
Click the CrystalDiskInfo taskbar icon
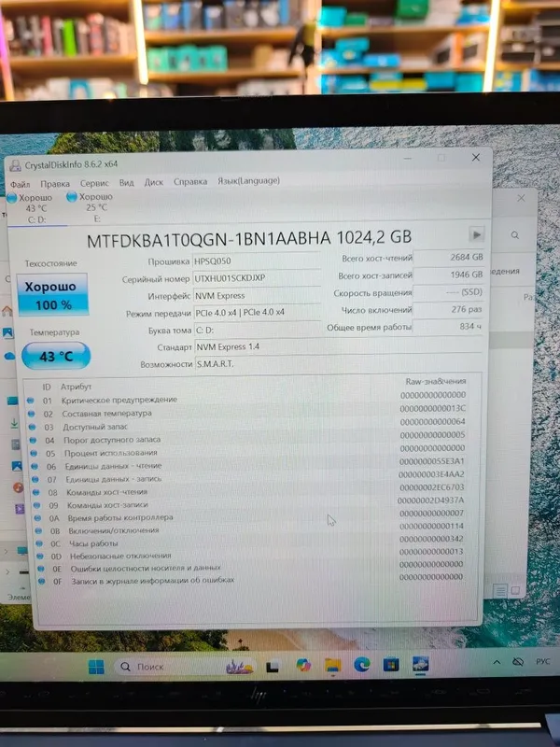[x=420, y=664]
